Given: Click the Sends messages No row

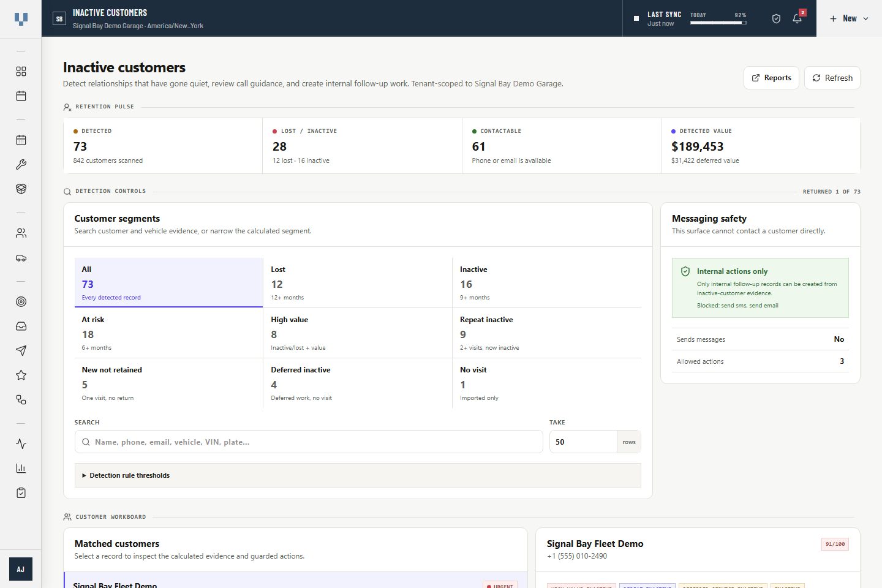Looking at the screenshot, I should coord(760,339).
